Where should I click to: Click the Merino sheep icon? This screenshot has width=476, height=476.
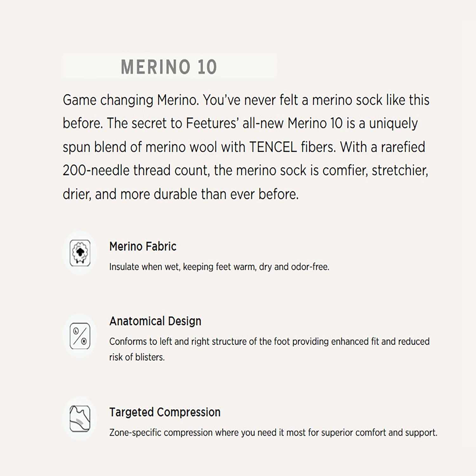[x=80, y=253]
